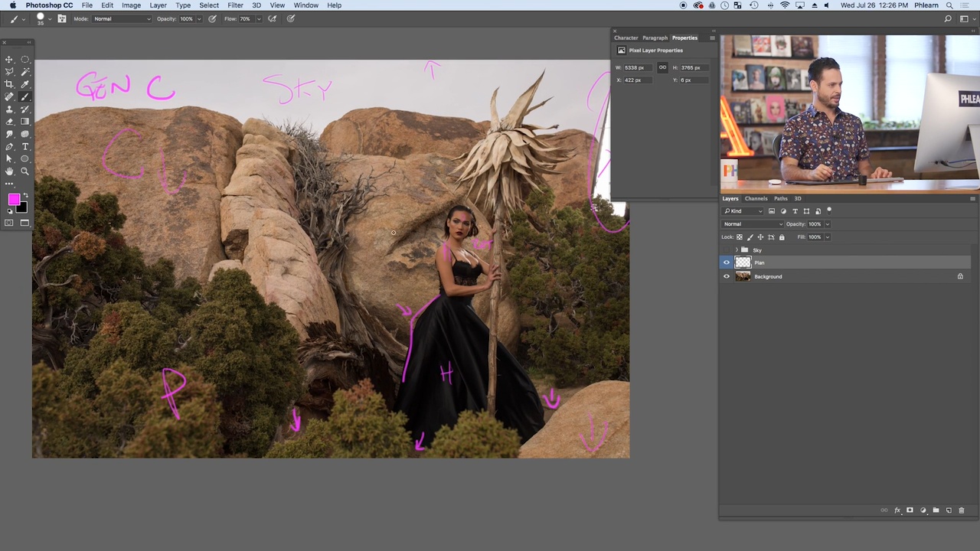Select the Smudge tool
Screen dimensions: 980x551
(9, 134)
